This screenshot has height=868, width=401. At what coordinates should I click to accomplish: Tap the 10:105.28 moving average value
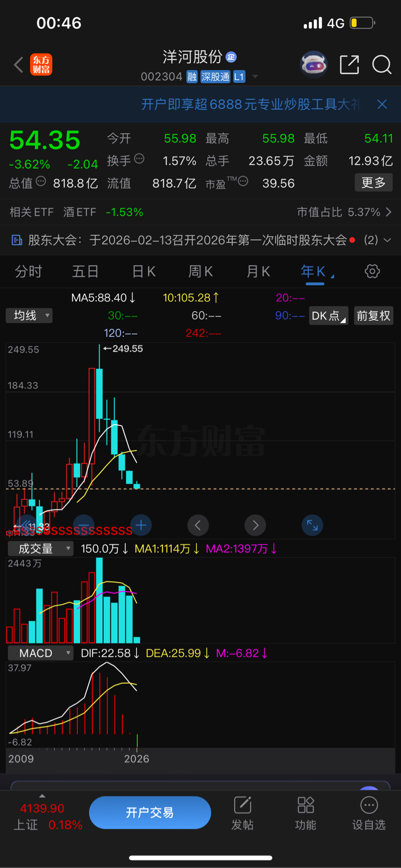tap(191, 298)
